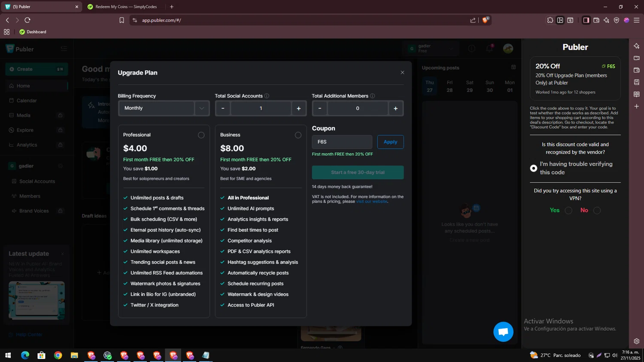Viewport: 644px width, 362px height.
Task: Open Windows Start menu
Action: click(8, 355)
